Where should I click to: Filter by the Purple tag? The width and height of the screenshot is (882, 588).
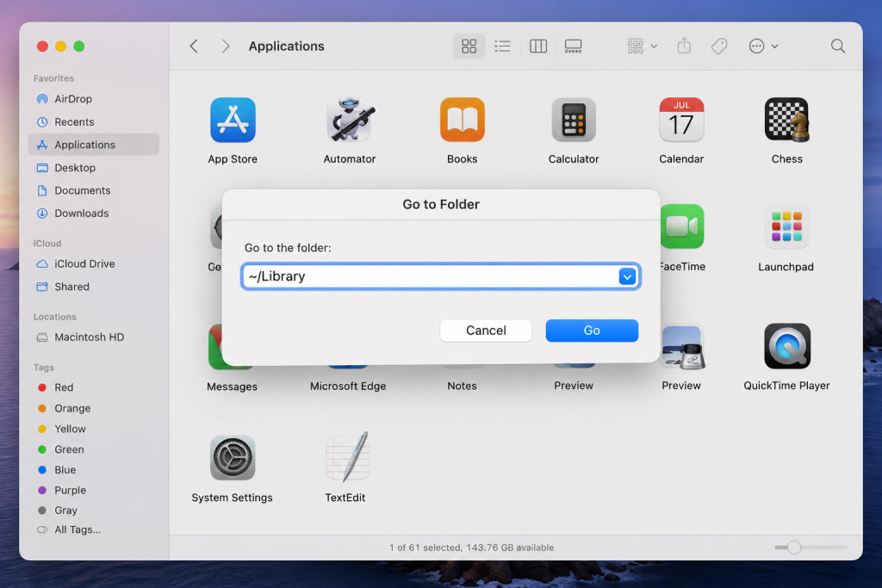[x=93, y=490]
